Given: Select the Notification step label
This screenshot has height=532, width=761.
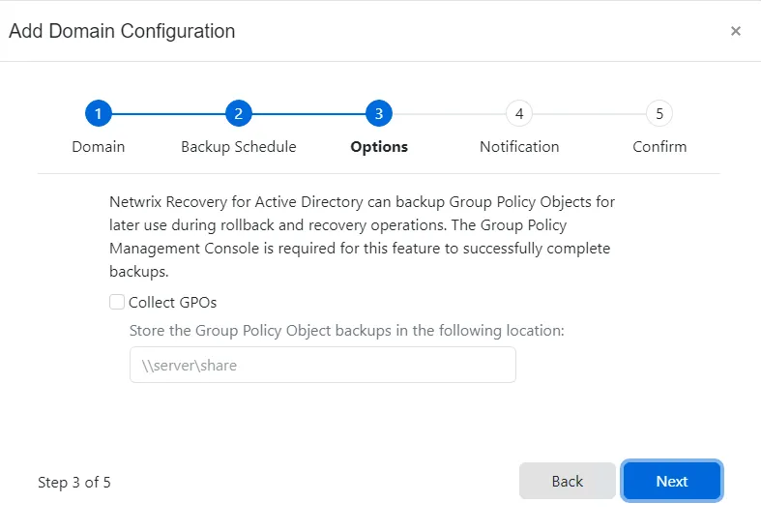Looking at the screenshot, I should tap(519, 147).
